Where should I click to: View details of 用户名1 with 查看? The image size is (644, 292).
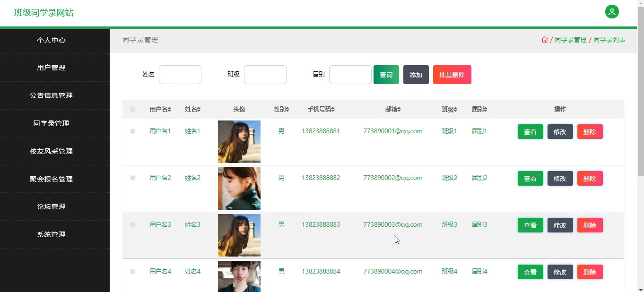[x=531, y=132]
